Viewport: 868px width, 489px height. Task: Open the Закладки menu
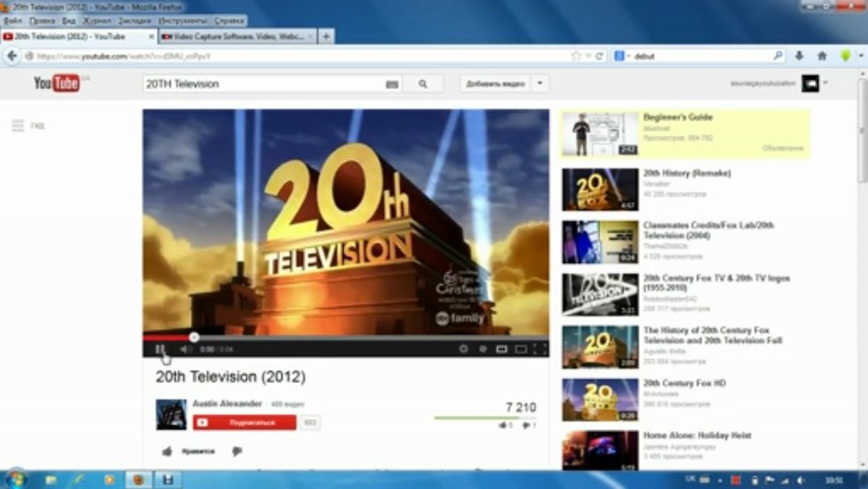pyautogui.click(x=134, y=21)
